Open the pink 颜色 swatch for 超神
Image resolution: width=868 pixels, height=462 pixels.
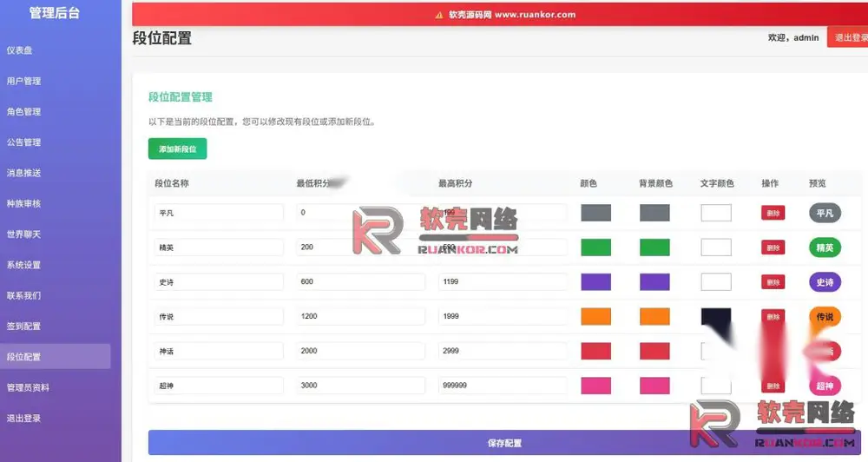pyautogui.click(x=595, y=386)
